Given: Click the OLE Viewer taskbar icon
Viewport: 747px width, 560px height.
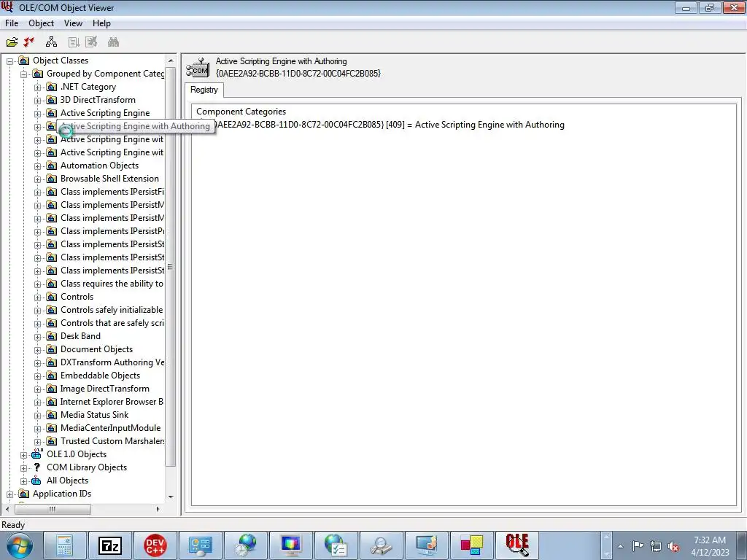Looking at the screenshot, I should (517, 545).
